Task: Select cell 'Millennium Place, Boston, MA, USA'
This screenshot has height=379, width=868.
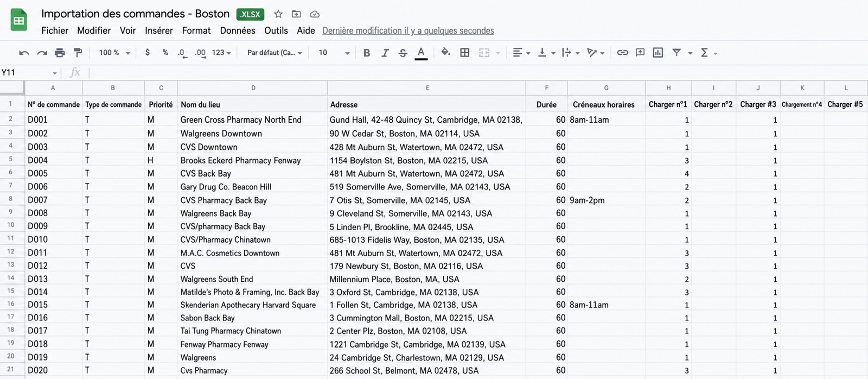Action: [426, 279]
